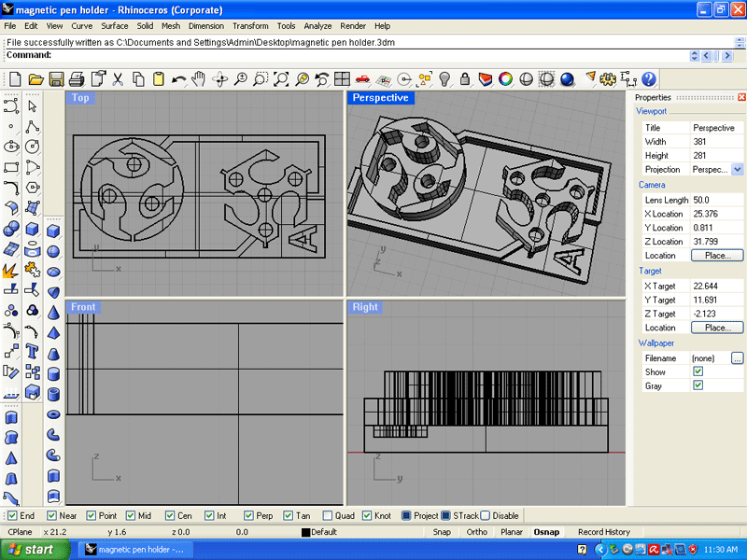Click the Open folder icon
The image size is (747, 560).
click(35, 79)
